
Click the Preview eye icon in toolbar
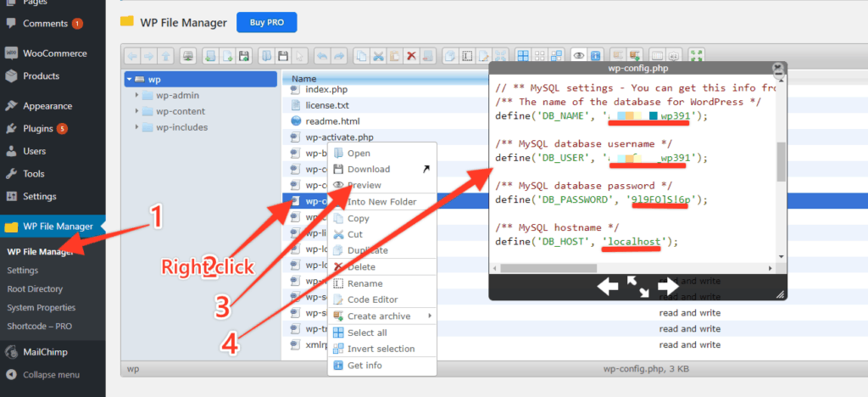(x=580, y=55)
